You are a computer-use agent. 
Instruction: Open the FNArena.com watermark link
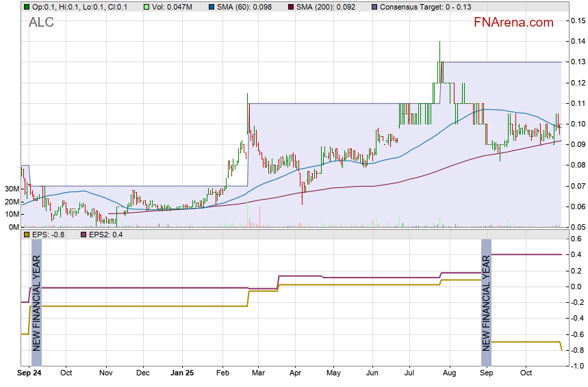(x=513, y=23)
